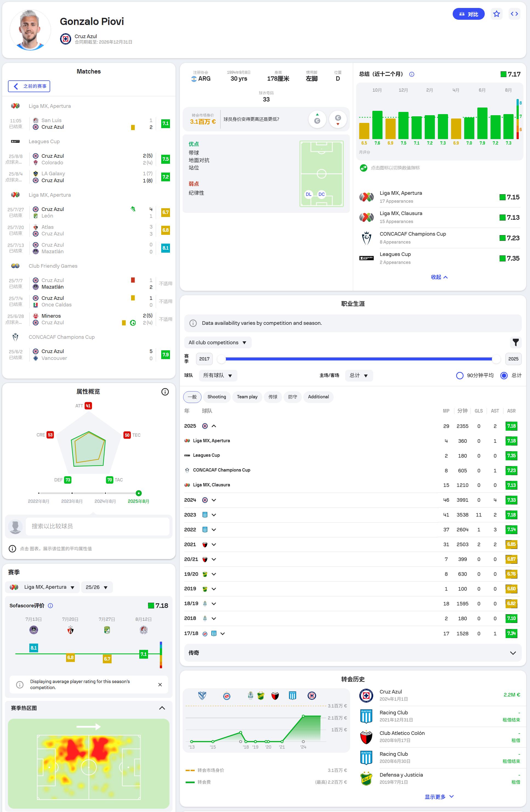This screenshot has height=812, width=530.
Task: Open the 主场/客场 总计 dropdown
Action: [359, 376]
